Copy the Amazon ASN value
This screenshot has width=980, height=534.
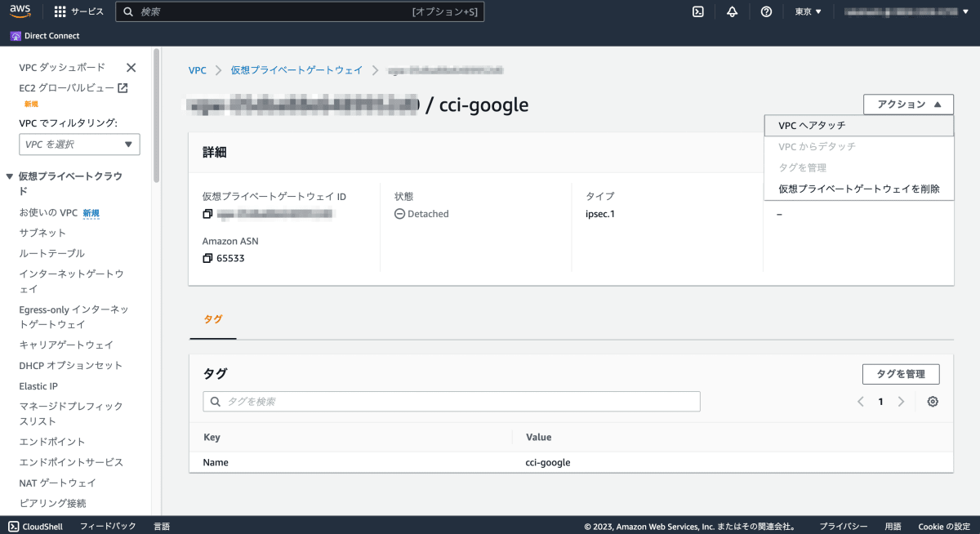pos(207,258)
